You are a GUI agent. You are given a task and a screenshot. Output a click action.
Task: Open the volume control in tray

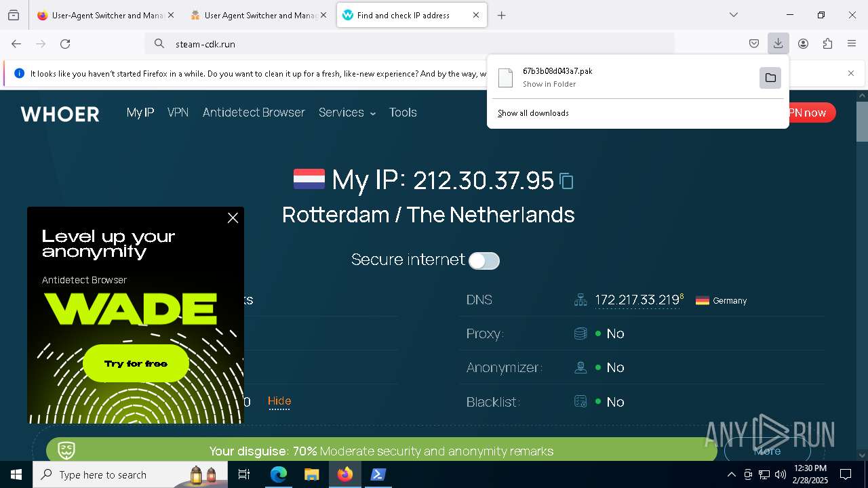pos(781,474)
